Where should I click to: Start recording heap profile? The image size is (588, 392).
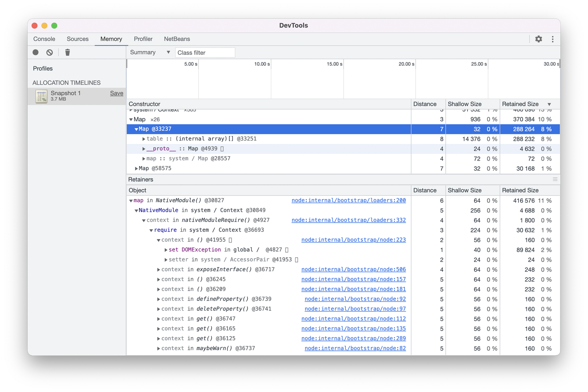(36, 53)
